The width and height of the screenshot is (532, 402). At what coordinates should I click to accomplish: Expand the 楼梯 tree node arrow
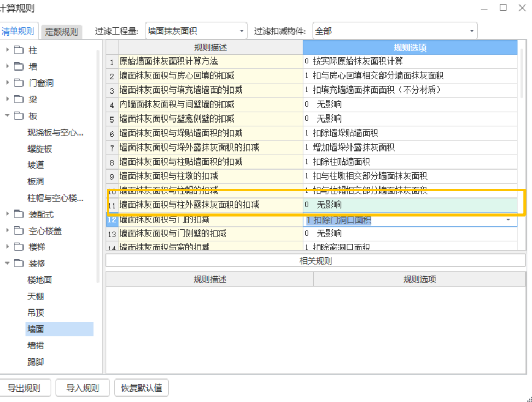pos(7,247)
